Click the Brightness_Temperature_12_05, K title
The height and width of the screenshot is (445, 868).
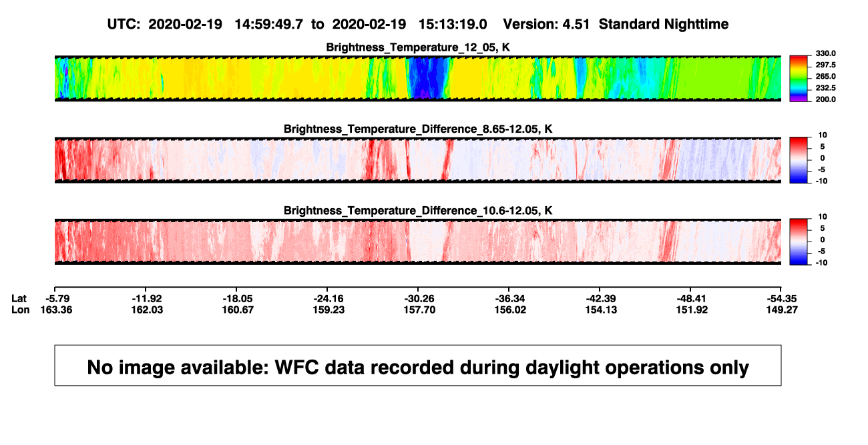point(418,47)
